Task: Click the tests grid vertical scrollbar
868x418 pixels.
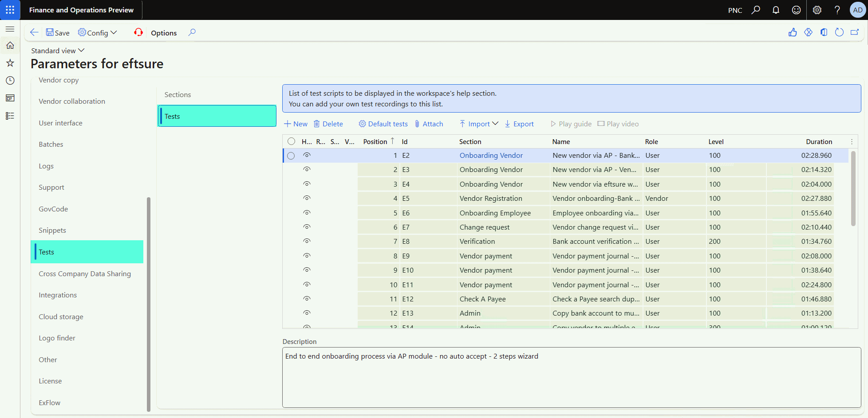Action: click(853, 188)
